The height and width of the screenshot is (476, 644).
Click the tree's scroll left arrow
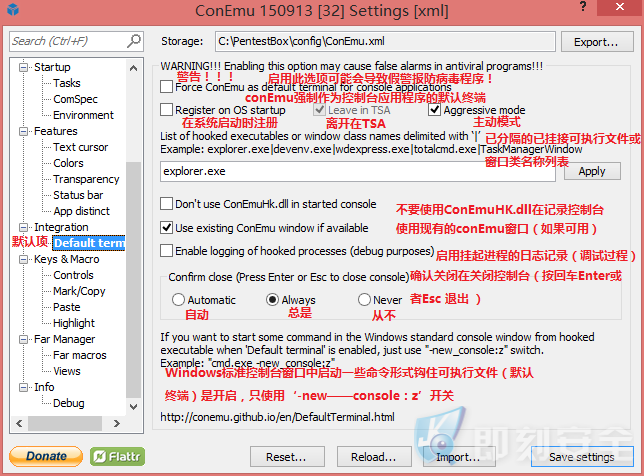click(x=19, y=423)
